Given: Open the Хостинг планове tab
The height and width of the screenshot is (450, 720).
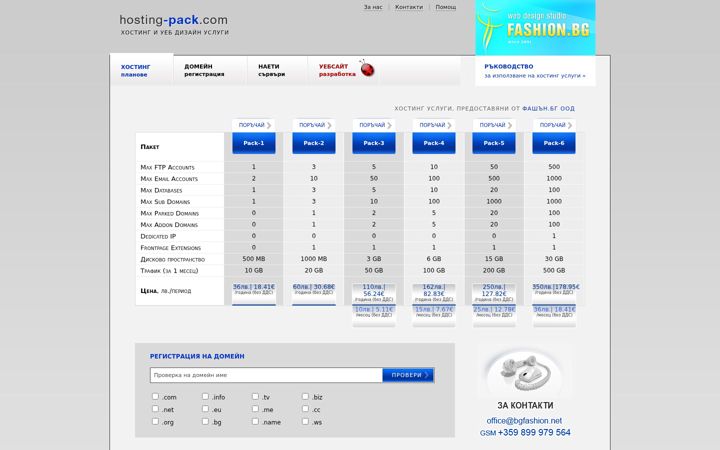Looking at the screenshot, I should (142, 70).
